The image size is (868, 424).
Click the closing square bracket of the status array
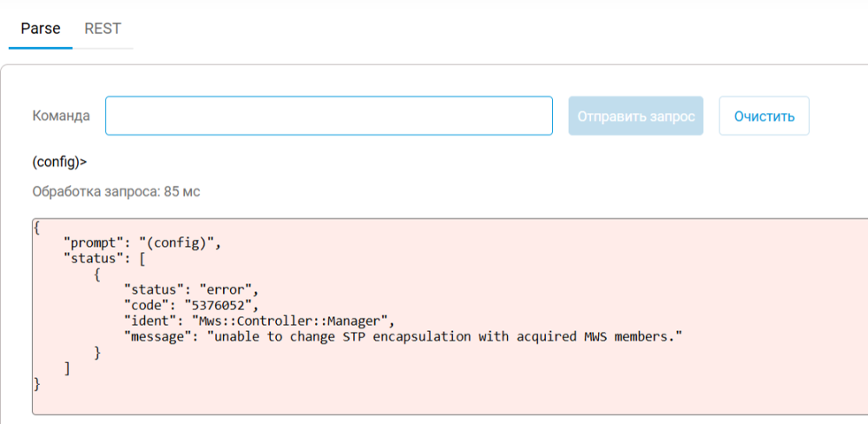[x=68, y=367]
